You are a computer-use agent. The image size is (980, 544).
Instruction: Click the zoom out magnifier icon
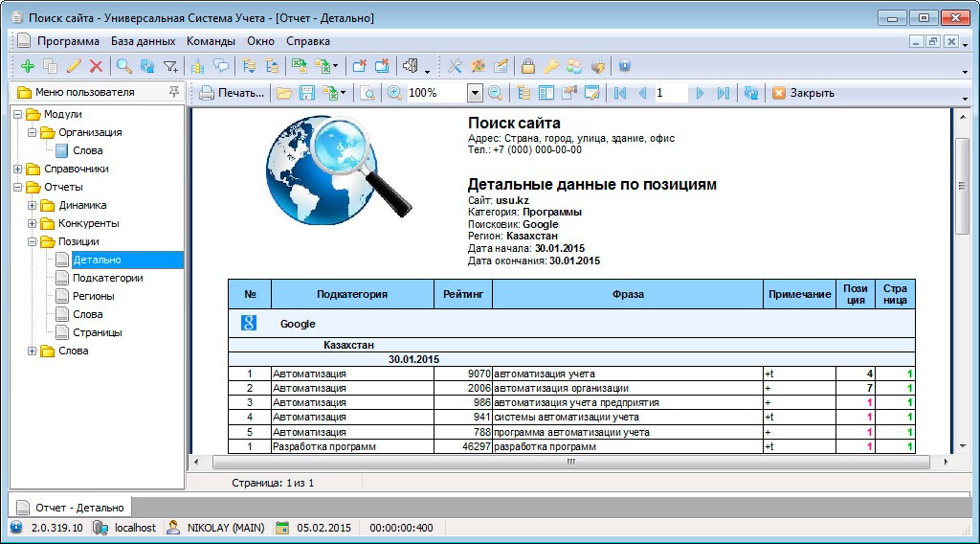pyautogui.click(x=495, y=93)
